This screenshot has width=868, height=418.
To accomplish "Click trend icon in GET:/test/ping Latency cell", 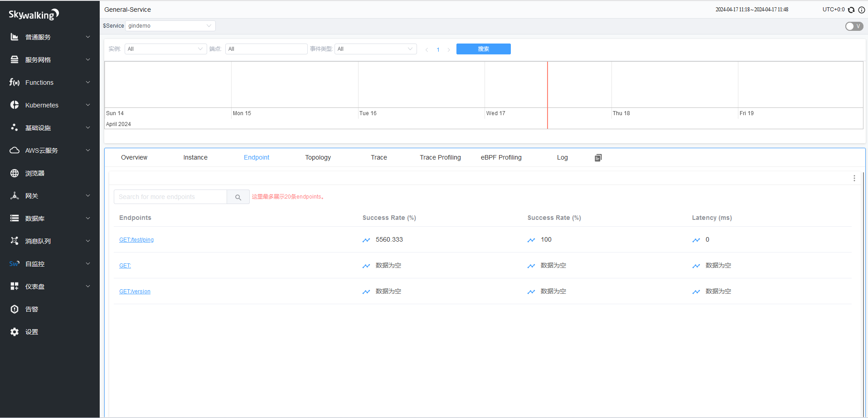I will click(696, 240).
